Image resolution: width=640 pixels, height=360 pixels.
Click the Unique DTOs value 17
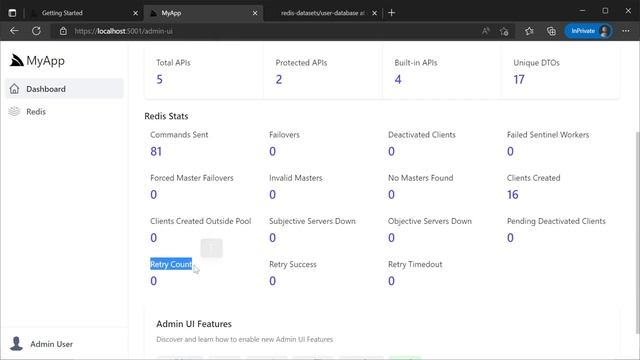pyautogui.click(x=519, y=79)
